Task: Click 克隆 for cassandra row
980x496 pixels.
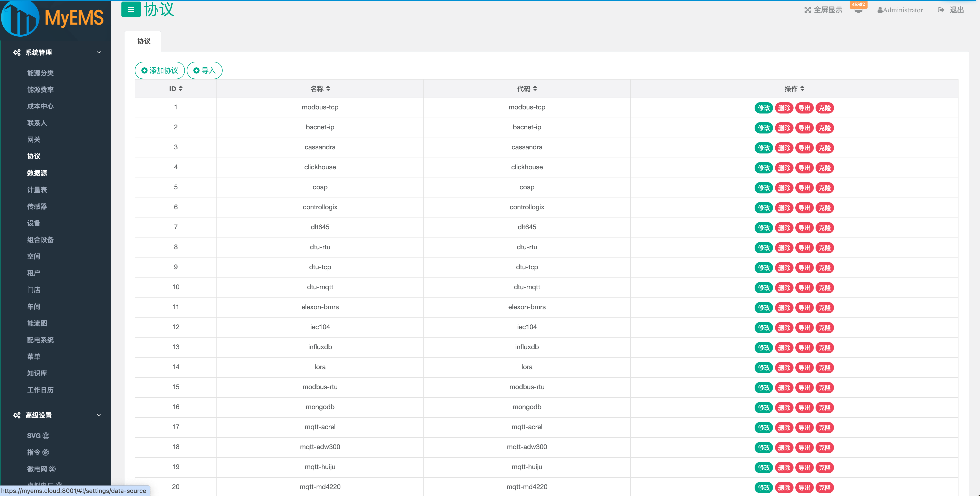Action: coord(825,148)
